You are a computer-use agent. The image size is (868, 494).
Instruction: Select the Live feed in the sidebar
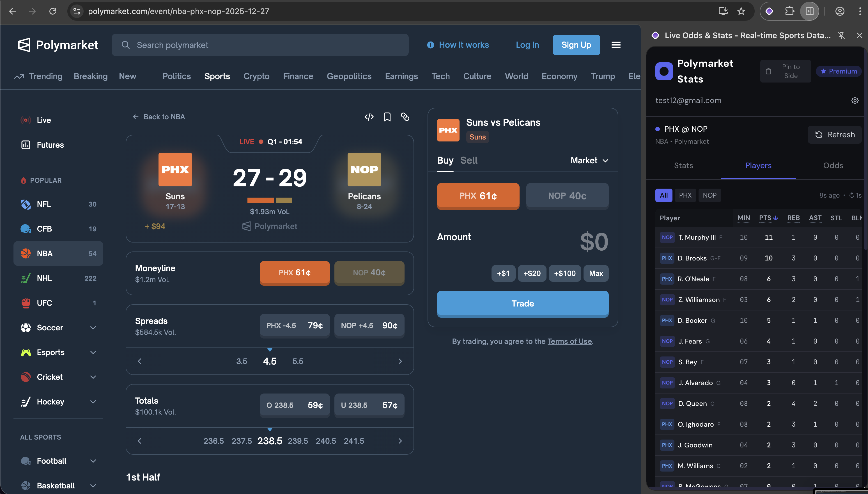44,120
